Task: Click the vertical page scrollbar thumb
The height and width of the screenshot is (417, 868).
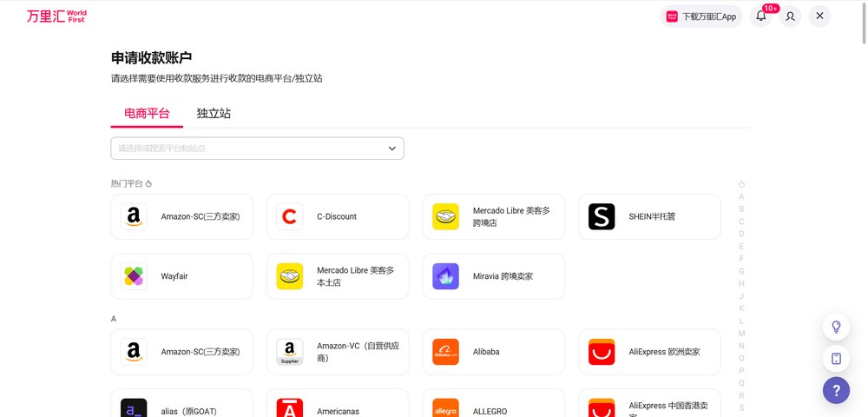Action: (865, 22)
